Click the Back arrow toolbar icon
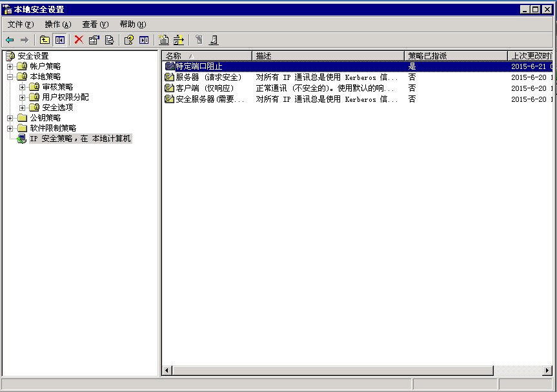This screenshot has height=392, width=557. click(x=10, y=40)
